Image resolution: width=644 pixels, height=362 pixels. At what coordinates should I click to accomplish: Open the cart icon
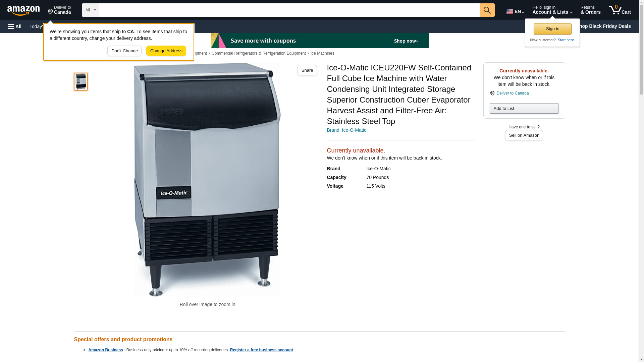[x=620, y=10]
